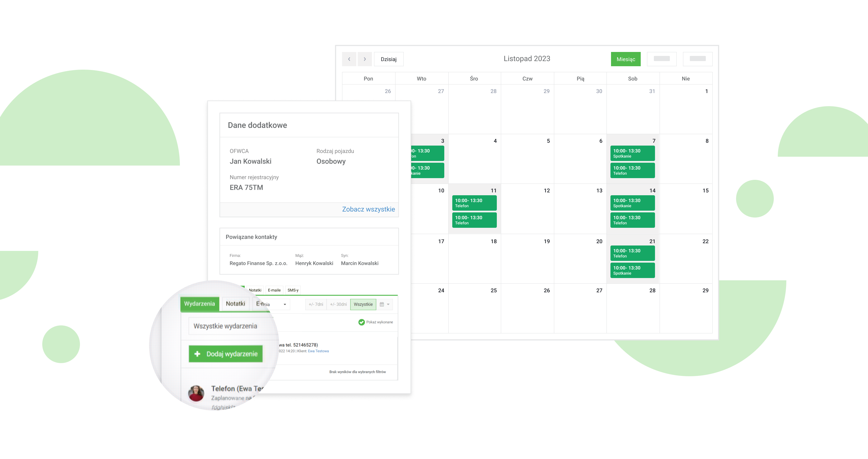Viewport: 868px width, 459px height.
Task: Click the calendar date picker icon
Action: 382,304
